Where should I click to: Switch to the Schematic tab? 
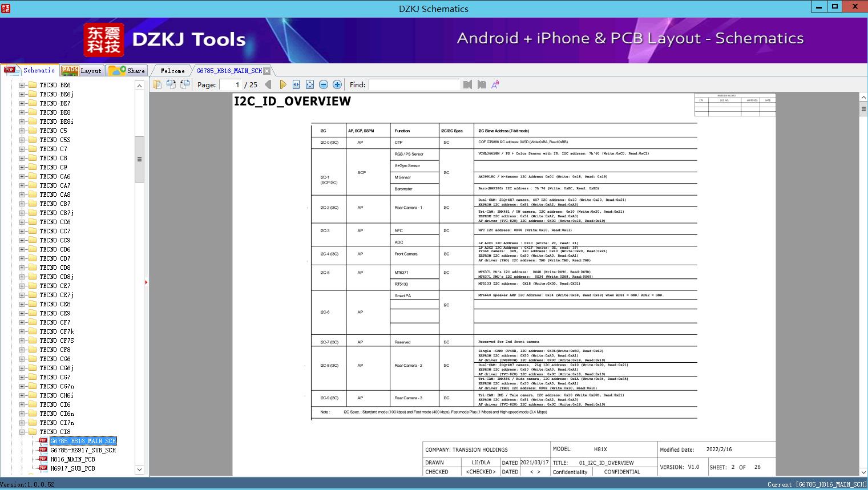[x=30, y=71]
